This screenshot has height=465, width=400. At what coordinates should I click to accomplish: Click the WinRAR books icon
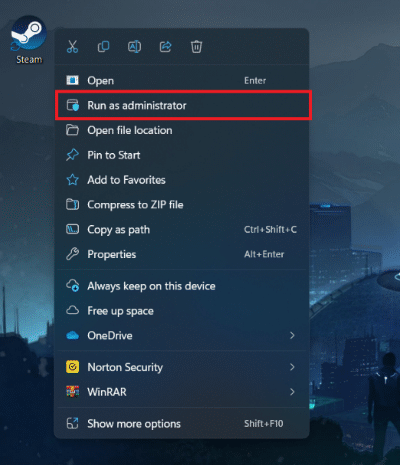click(x=72, y=392)
